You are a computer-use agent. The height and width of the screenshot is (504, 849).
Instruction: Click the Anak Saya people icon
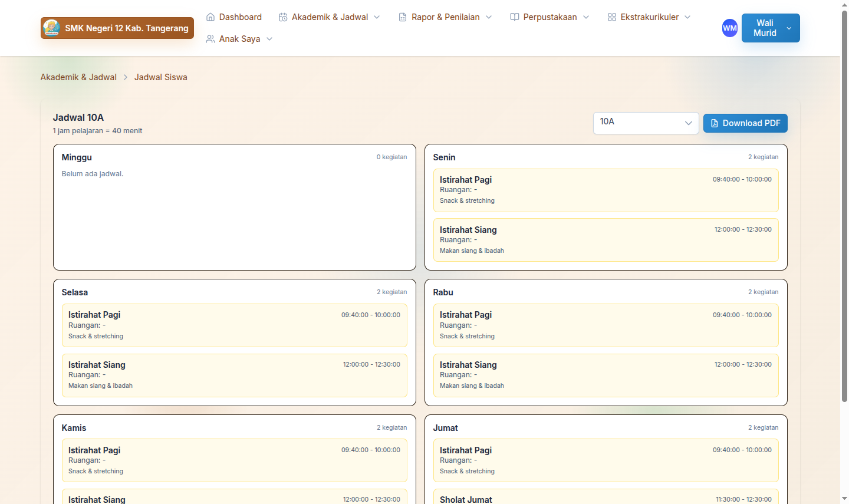pyautogui.click(x=210, y=39)
